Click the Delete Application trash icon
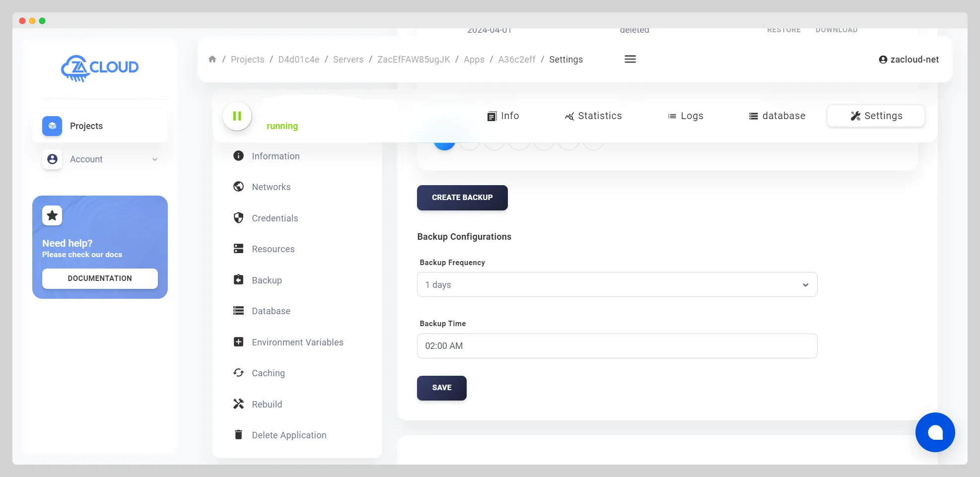980x477 pixels. 238,434
